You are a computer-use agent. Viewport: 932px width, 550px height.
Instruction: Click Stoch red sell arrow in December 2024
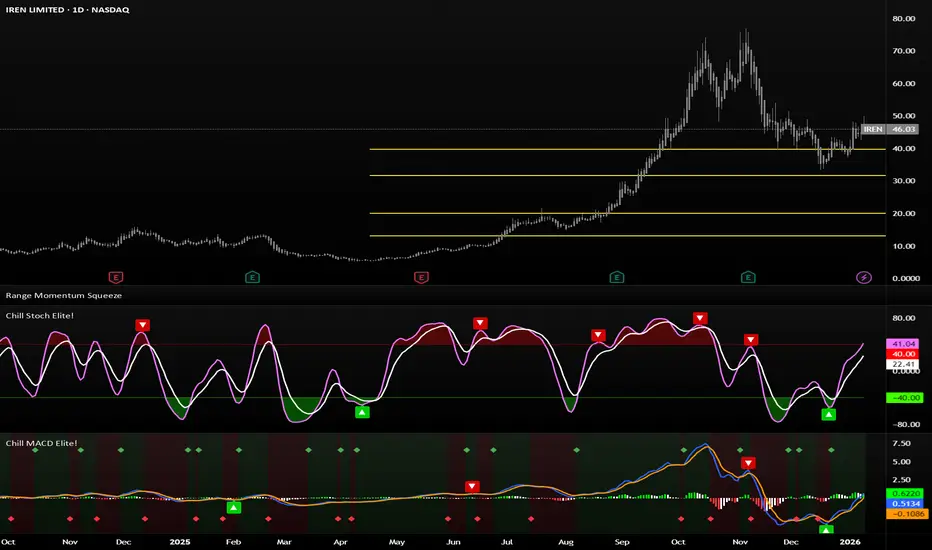[142, 325]
